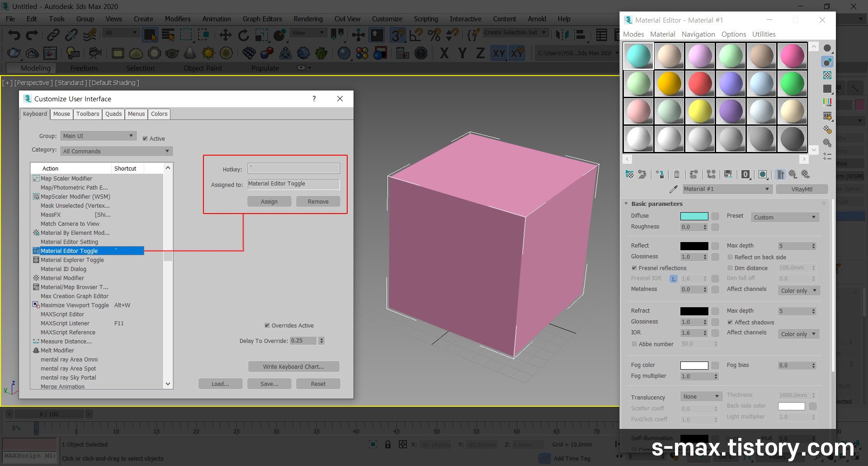Open selection filter All dropdown
This screenshot has height=466, width=868.
pyautogui.click(x=121, y=33)
